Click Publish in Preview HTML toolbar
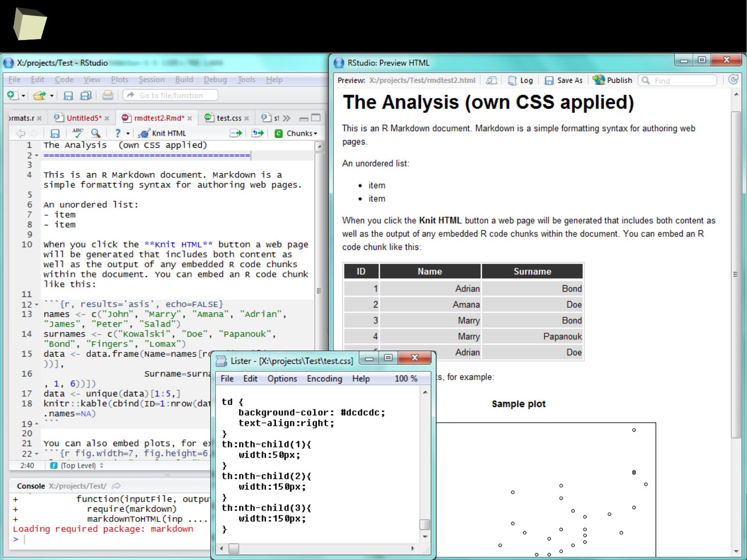This screenshot has height=560, width=747. point(612,80)
